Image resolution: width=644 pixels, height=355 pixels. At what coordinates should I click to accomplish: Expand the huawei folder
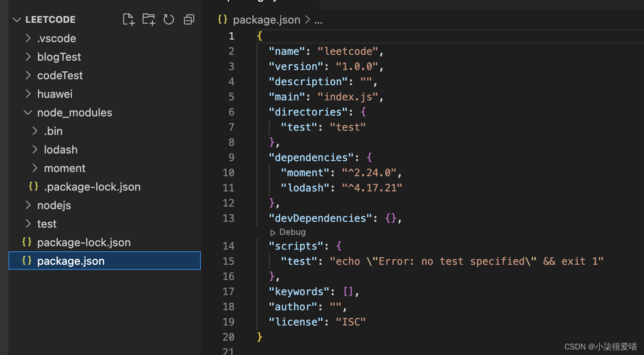[x=28, y=94]
